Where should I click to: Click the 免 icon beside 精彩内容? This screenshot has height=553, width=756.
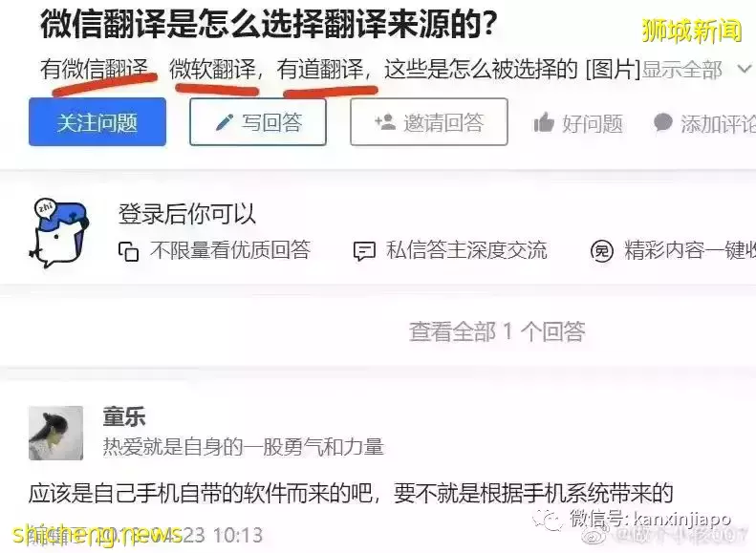pos(602,251)
